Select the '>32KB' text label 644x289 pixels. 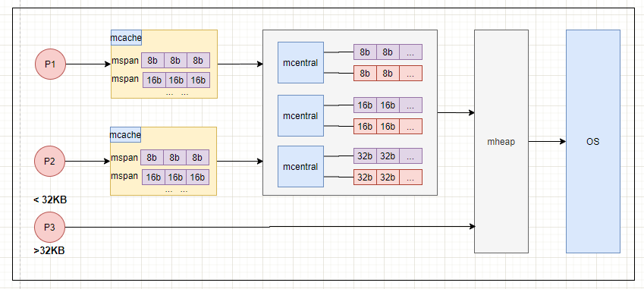tap(49, 250)
